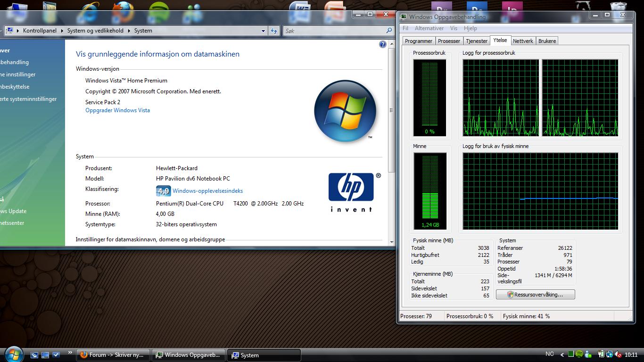Click the breadcrumb arrow after System og vedlikehold
This screenshot has height=362, width=644.
pyautogui.click(x=129, y=31)
